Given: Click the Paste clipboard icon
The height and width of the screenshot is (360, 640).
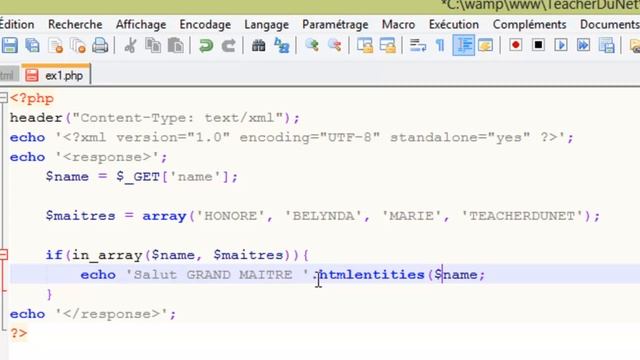Looking at the screenshot, I should click(x=176, y=45).
